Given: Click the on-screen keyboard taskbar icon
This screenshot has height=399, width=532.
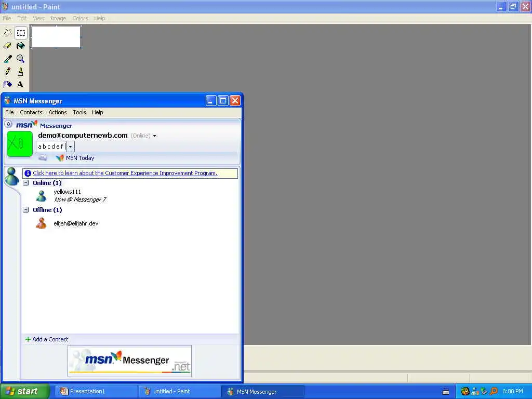Looking at the screenshot, I should (x=446, y=392).
